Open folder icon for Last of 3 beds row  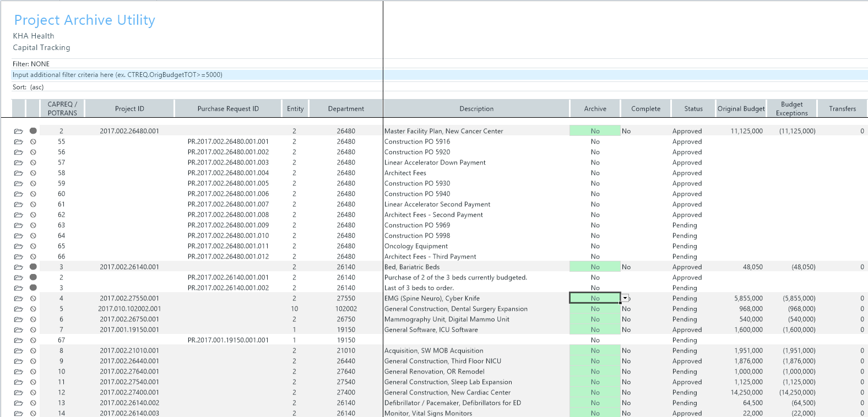pyautogui.click(x=18, y=288)
